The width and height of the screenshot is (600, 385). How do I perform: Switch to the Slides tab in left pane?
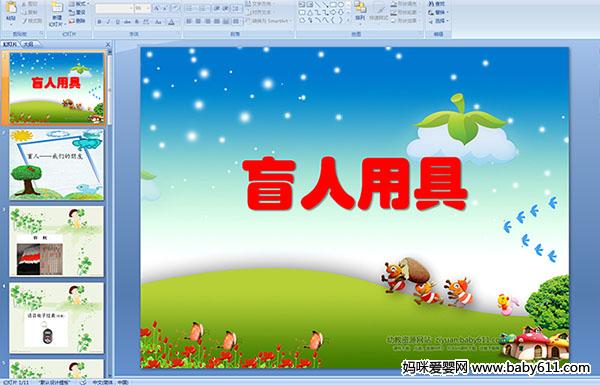point(10,44)
